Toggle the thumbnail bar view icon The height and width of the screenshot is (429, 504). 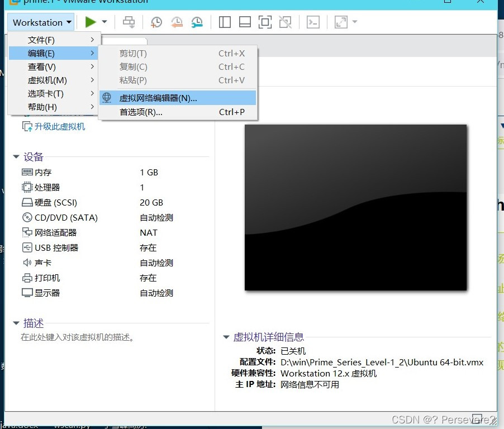click(245, 22)
